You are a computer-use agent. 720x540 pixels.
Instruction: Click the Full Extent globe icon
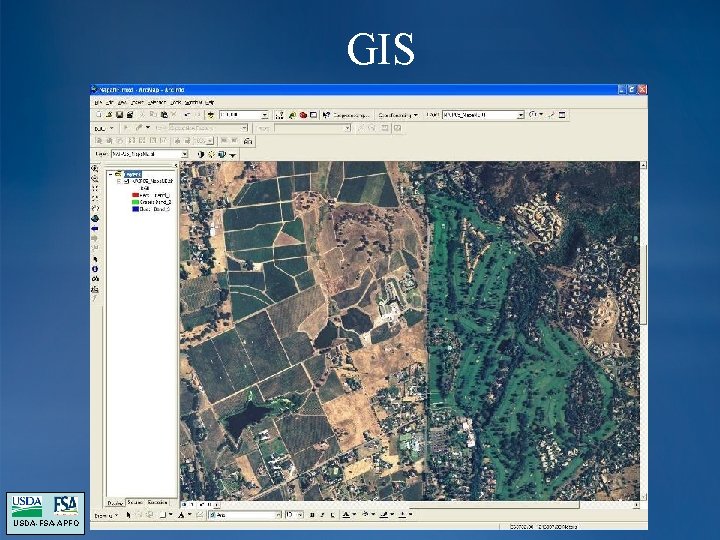point(95,219)
